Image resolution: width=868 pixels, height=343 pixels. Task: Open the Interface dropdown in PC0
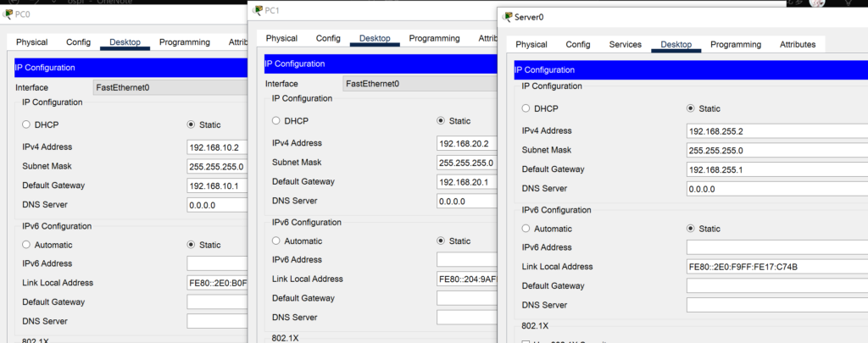[170, 87]
